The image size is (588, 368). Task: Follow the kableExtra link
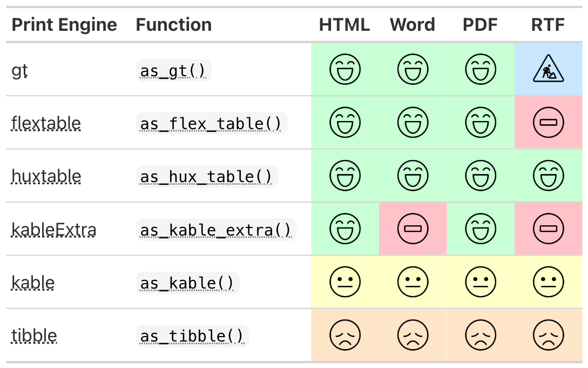pyautogui.click(x=54, y=230)
